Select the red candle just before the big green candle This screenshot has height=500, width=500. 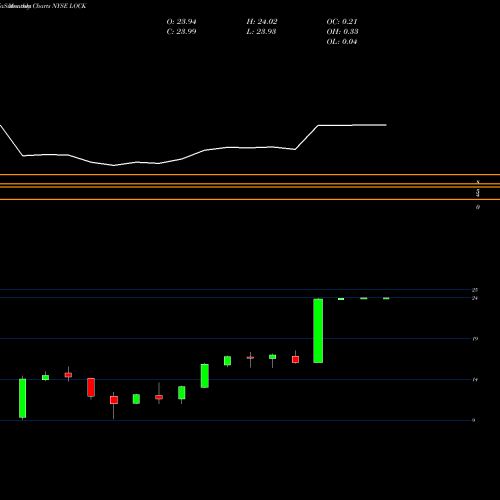[295, 359]
